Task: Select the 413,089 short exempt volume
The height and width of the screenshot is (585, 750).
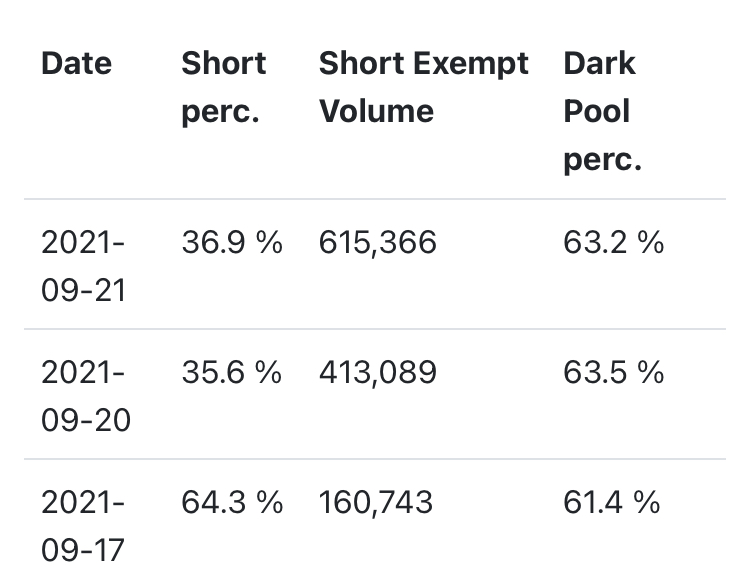Action: [x=377, y=372]
